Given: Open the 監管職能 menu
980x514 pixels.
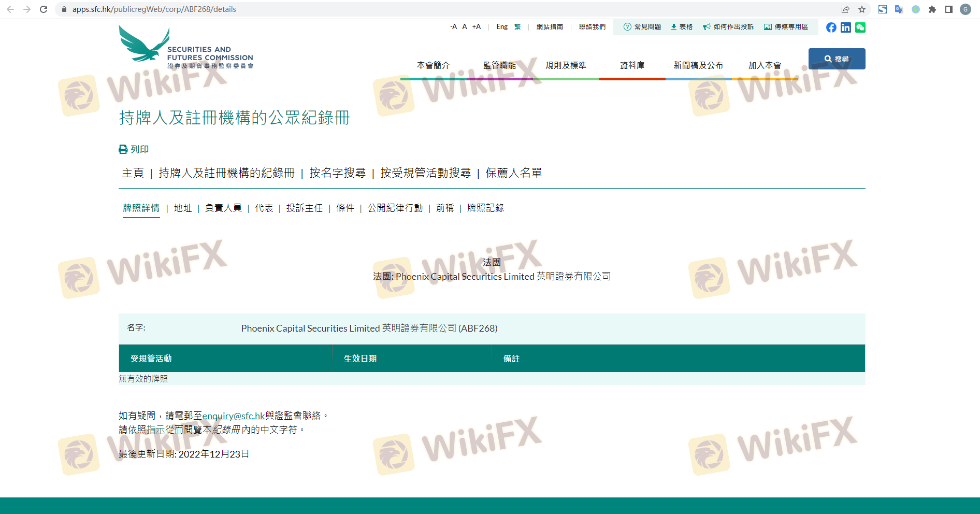Looking at the screenshot, I should pyautogui.click(x=499, y=65).
